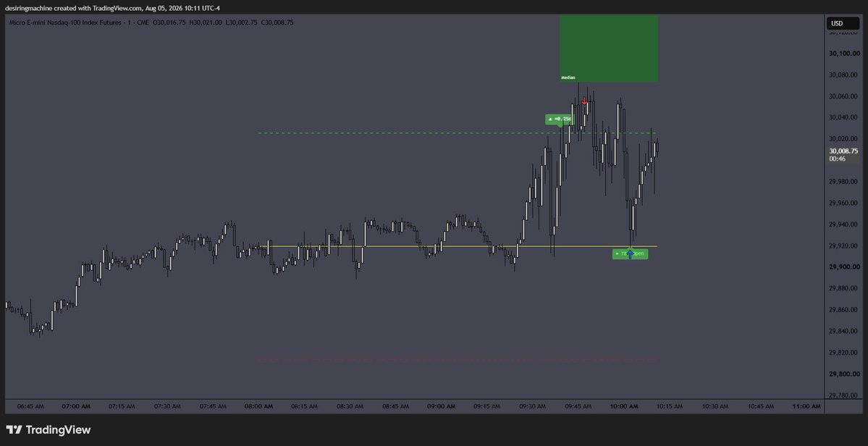Click the TradingView logo
The height and width of the screenshot is (446, 868).
click(49, 430)
